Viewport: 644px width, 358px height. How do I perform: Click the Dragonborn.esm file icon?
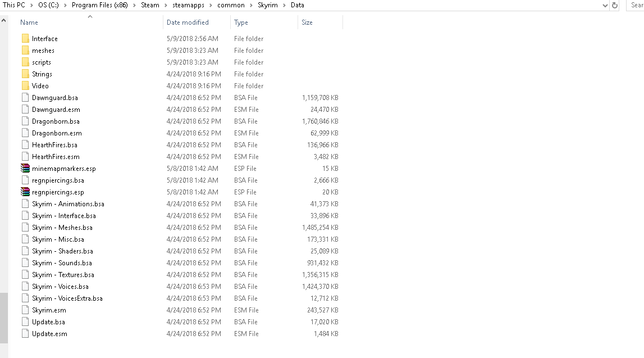click(x=25, y=133)
